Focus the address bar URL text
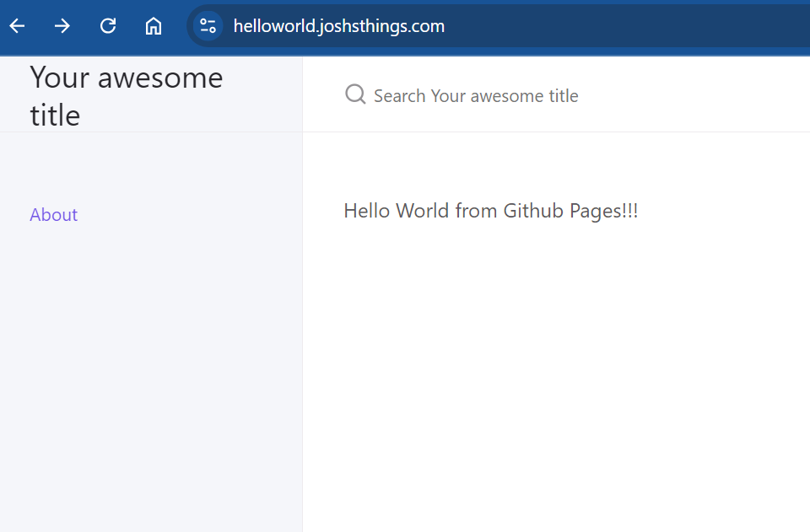Image resolution: width=810 pixels, height=532 pixels. coord(338,26)
